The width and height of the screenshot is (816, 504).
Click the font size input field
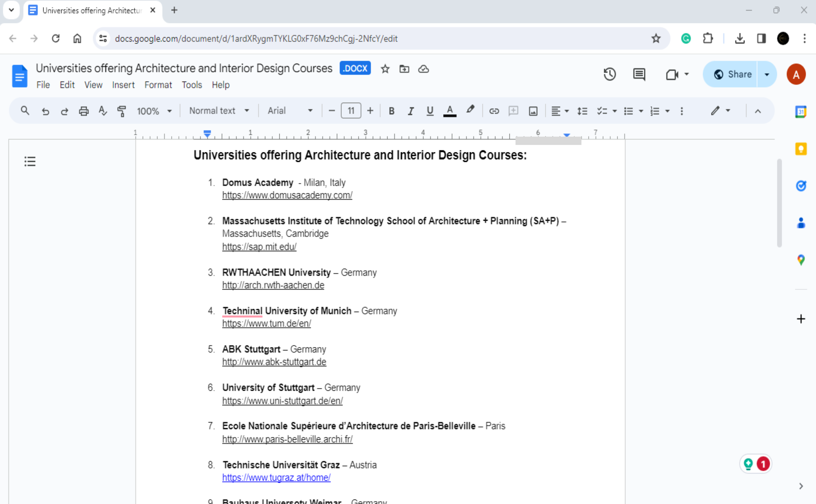pyautogui.click(x=351, y=111)
